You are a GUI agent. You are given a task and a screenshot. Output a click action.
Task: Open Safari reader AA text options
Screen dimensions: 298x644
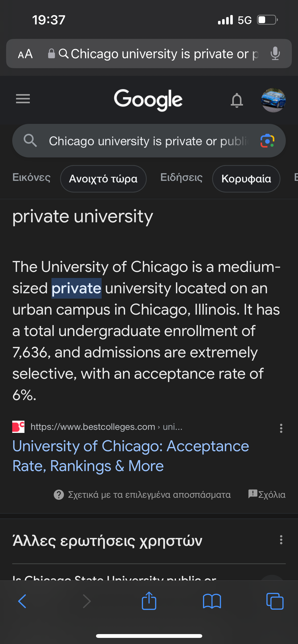click(x=25, y=54)
